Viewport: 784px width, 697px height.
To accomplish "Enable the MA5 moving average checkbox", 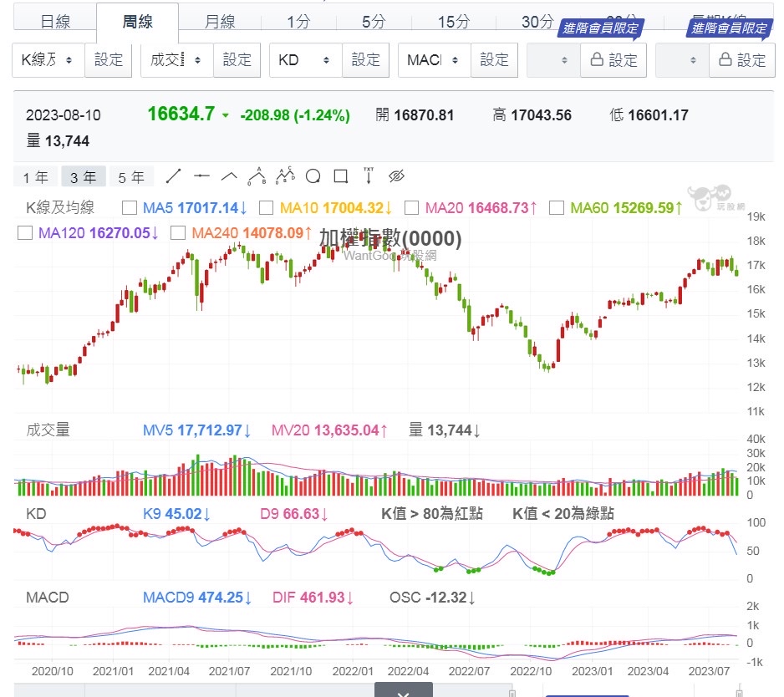I will 130,207.
